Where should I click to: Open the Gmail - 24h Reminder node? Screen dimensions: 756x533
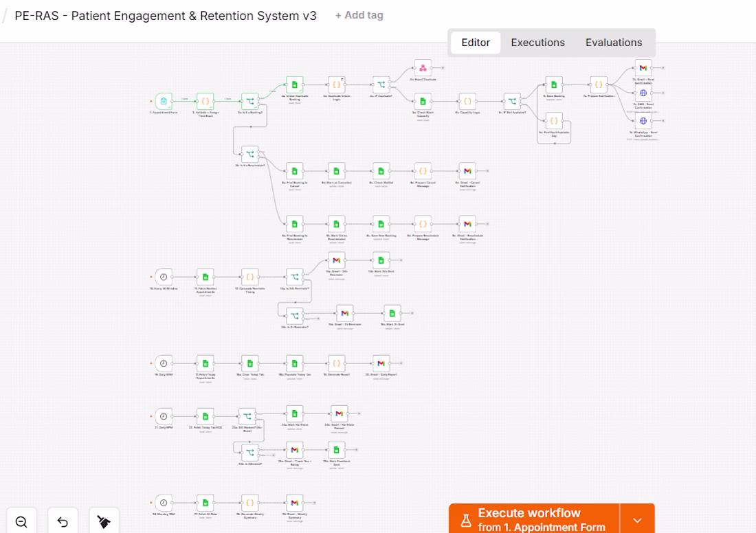337,260
